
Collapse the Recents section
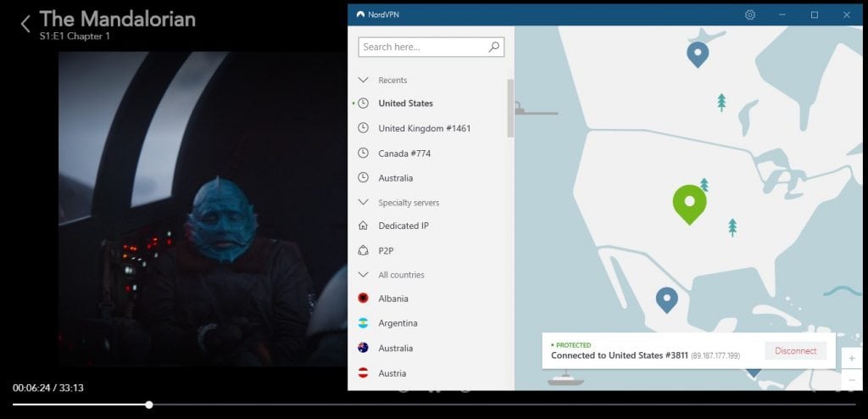coord(363,80)
